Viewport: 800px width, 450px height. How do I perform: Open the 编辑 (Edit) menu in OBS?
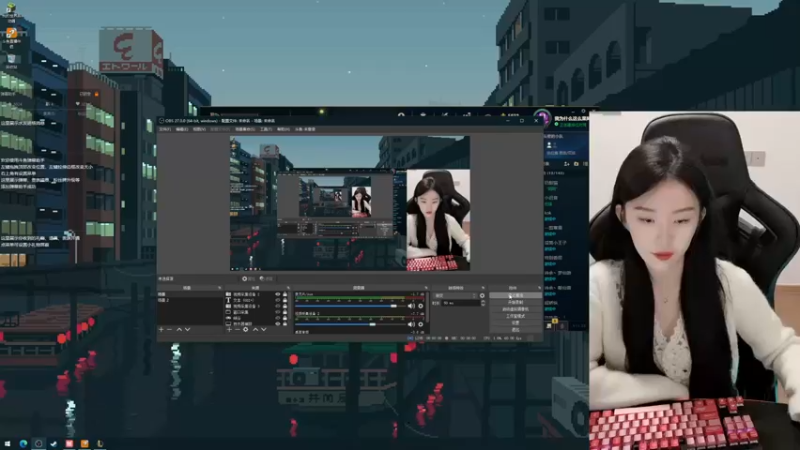point(182,129)
